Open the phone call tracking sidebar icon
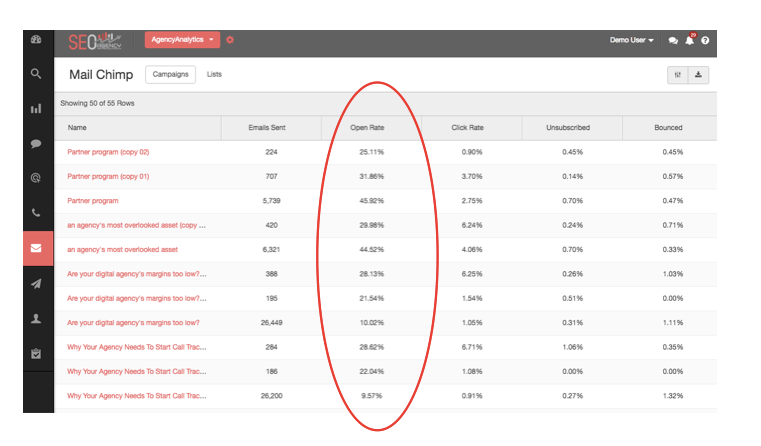Screen dimensions: 761x446 (x=36, y=213)
